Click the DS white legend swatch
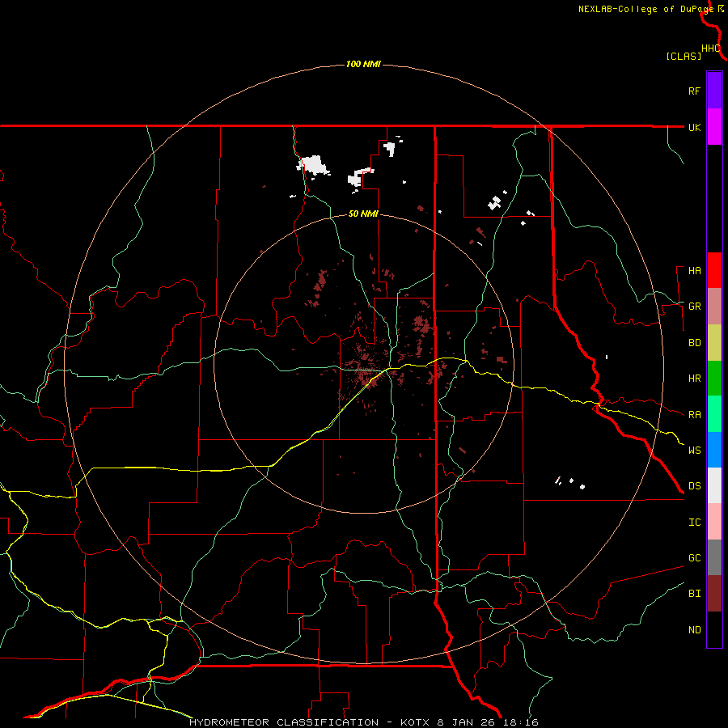The image size is (728, 728). click(714, 485)
